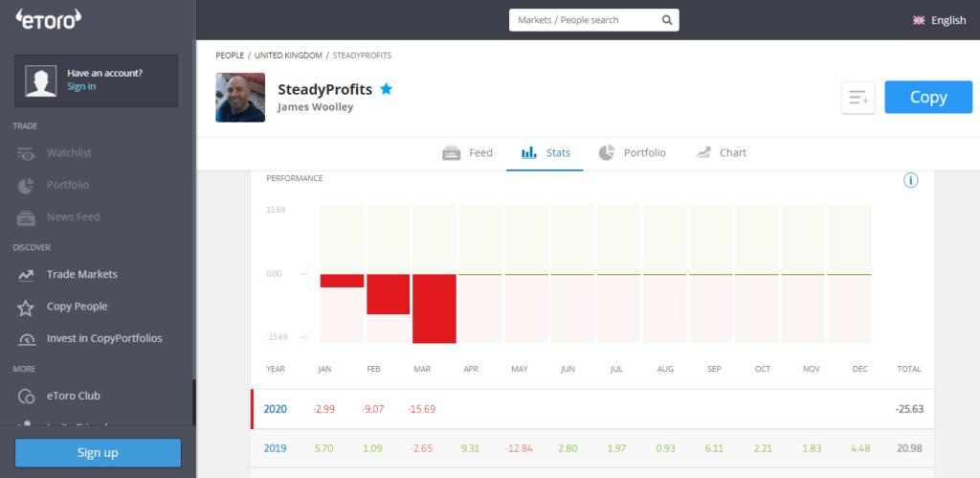This screenshot has width=980, height=478.
Task: Open the Chart tab
Action: (x=721, y=152)
